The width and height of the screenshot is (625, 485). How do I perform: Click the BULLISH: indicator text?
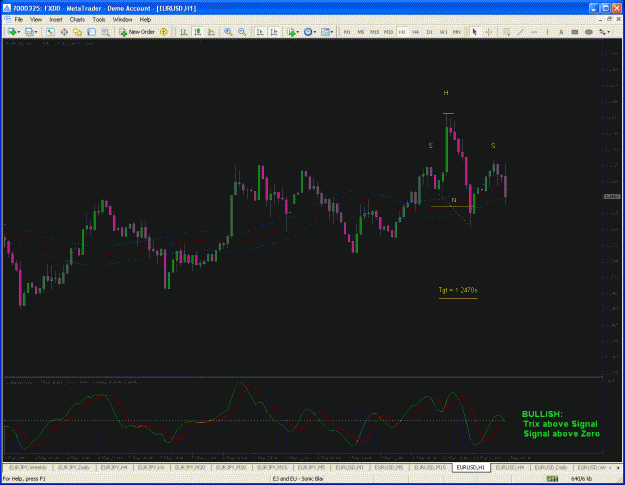coord(542,414)
